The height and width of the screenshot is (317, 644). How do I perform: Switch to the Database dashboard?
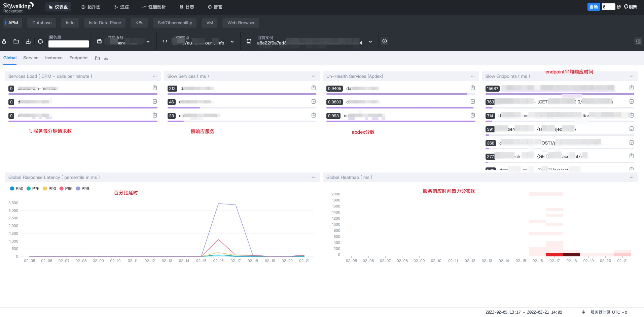(42, 23)
